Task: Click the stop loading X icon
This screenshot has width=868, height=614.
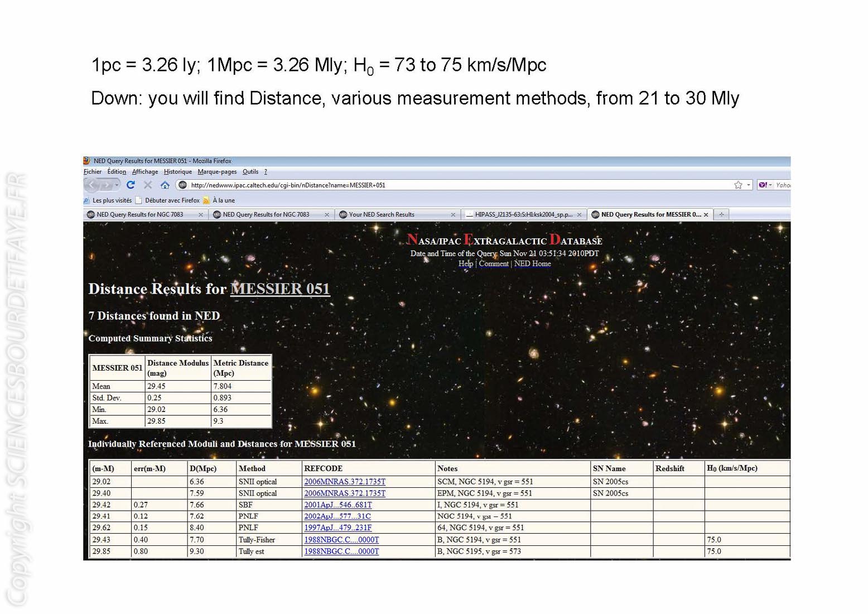Action: coord(148,185)
